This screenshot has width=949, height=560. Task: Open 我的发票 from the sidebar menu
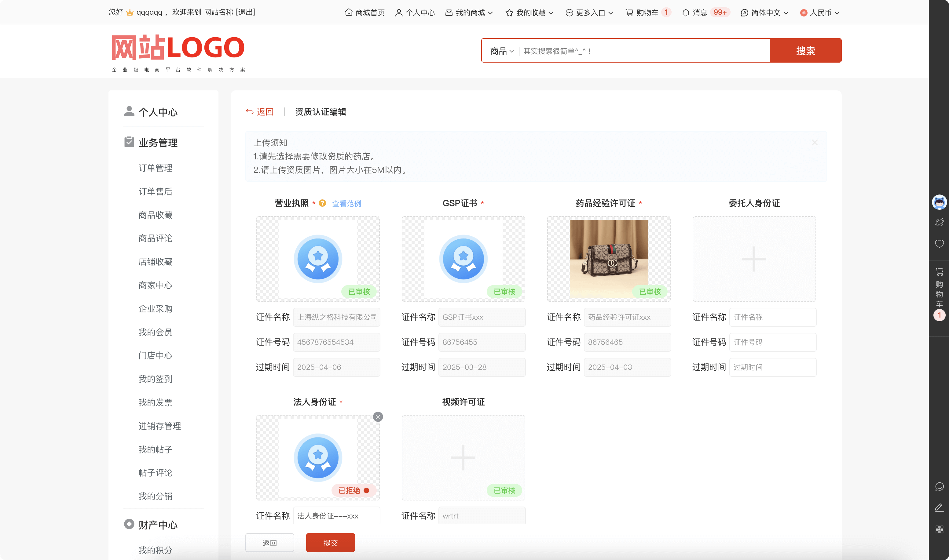[155, 402]
